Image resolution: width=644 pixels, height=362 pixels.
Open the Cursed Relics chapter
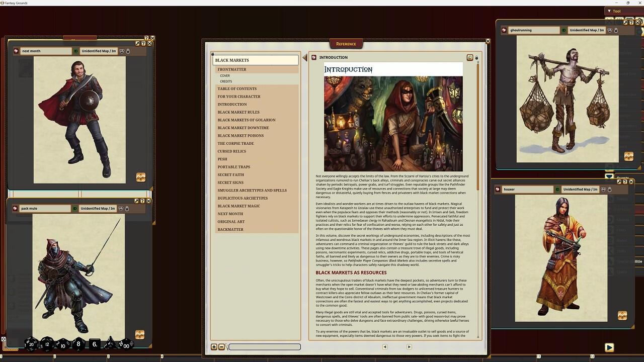click(x=231, y=151)
